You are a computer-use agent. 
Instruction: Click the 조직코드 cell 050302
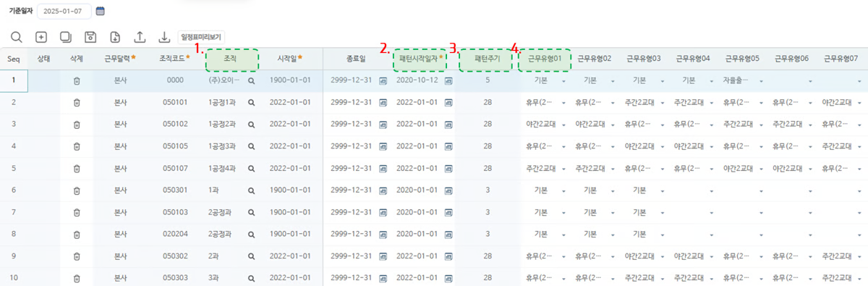click(175, 256)
